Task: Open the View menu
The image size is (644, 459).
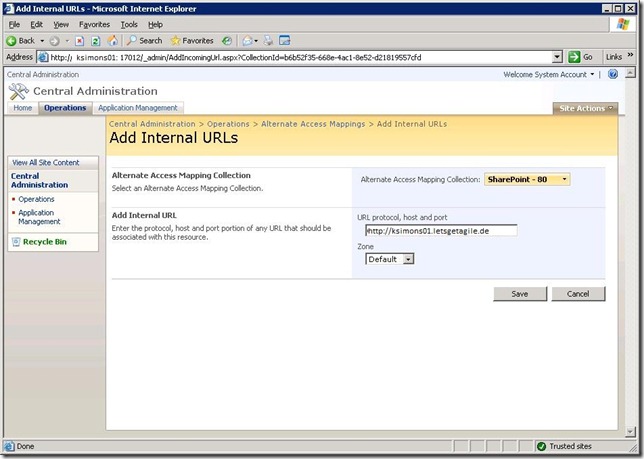Action: click(61, 25)
